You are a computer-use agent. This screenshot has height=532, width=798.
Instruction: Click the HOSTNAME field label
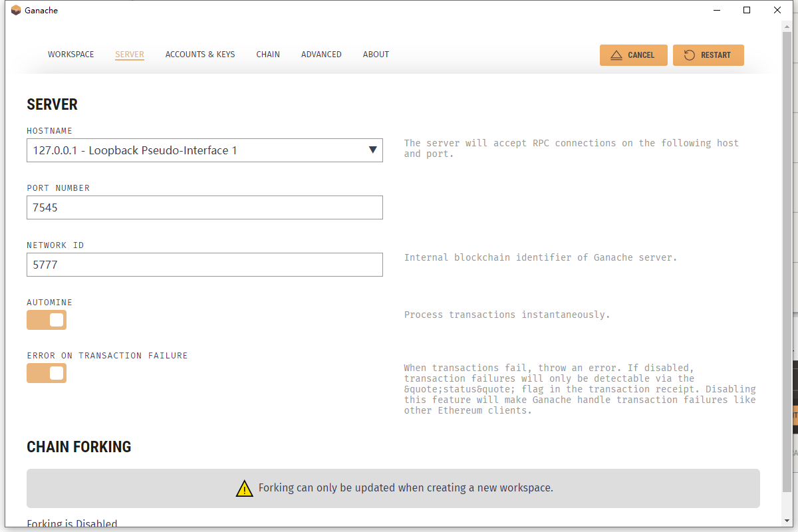click(x=49, y=131)
